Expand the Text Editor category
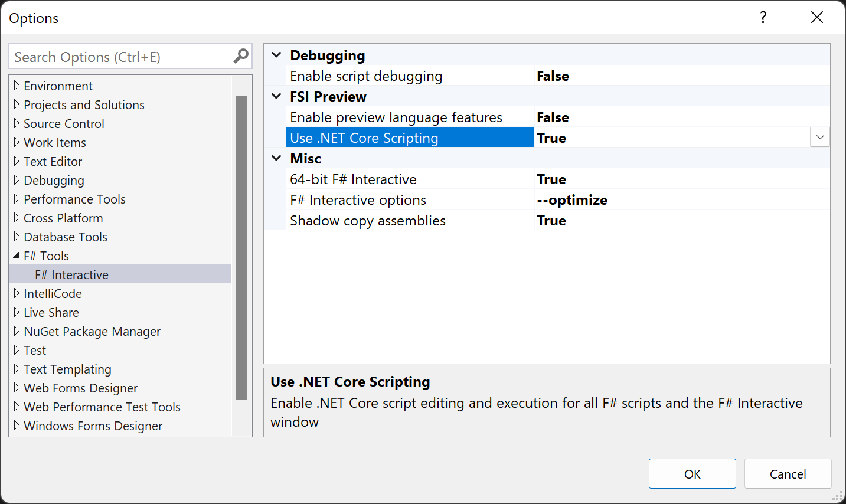 click(x=15, y=161)
